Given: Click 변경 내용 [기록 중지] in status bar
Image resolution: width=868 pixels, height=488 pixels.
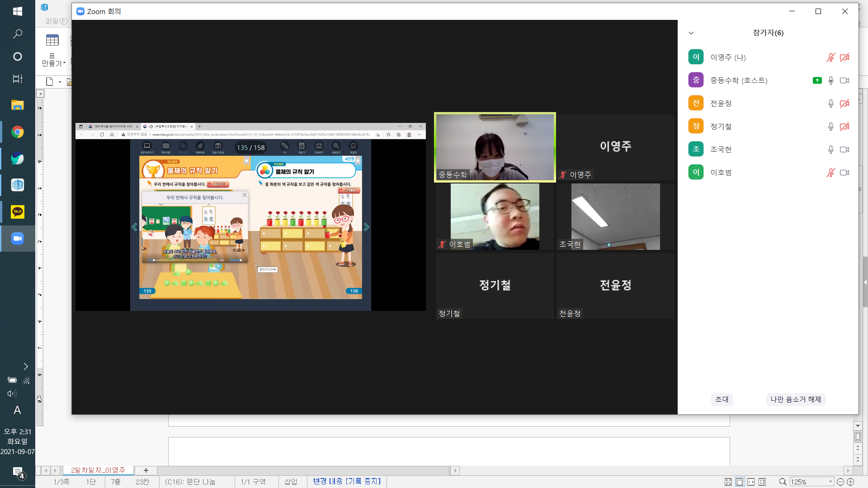Looking at the screenshot, I should pos(347,481).
